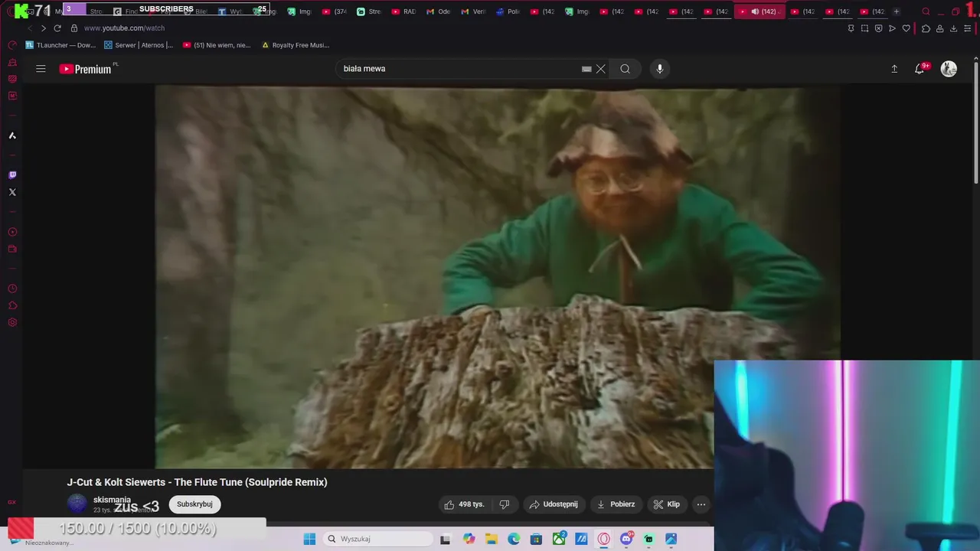Open the skismania channel avatar
Viewport: 980px width, 551px height.
coord(77,504)
